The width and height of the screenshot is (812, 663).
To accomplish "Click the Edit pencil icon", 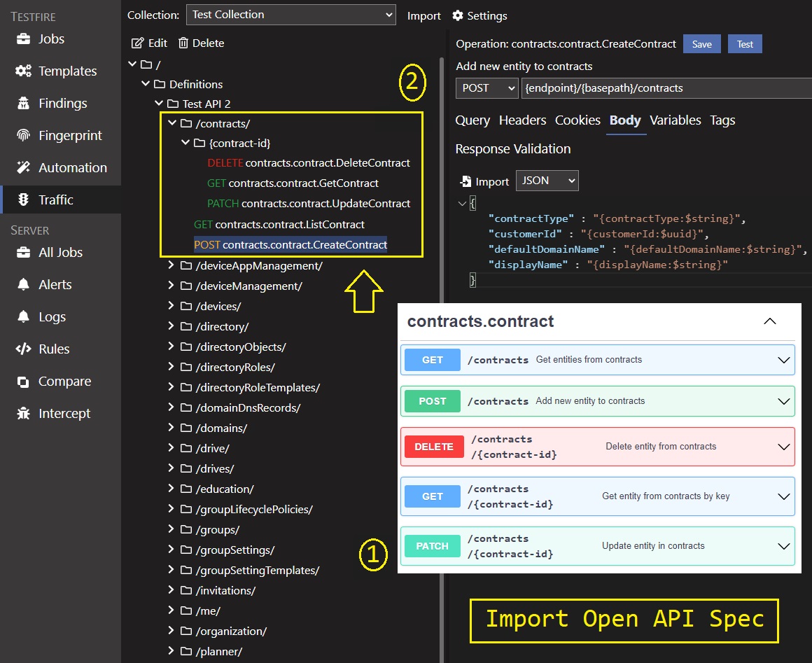I will point(137,43).
